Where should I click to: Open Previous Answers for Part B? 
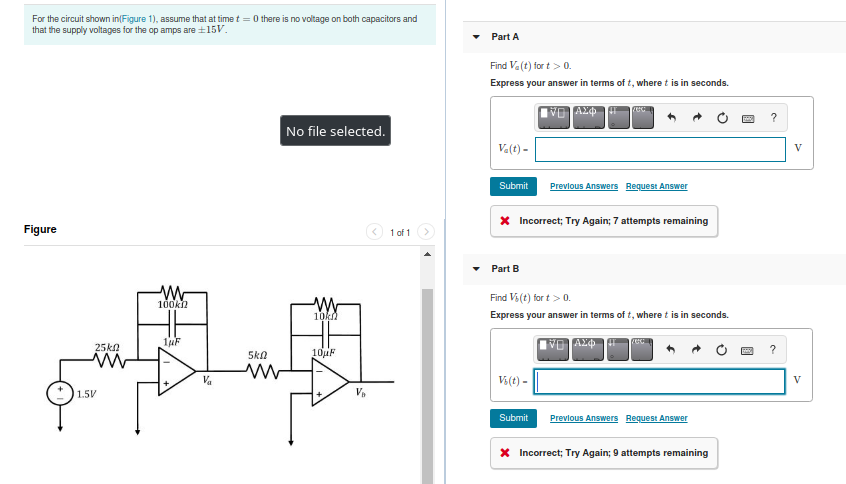[584, 418]
